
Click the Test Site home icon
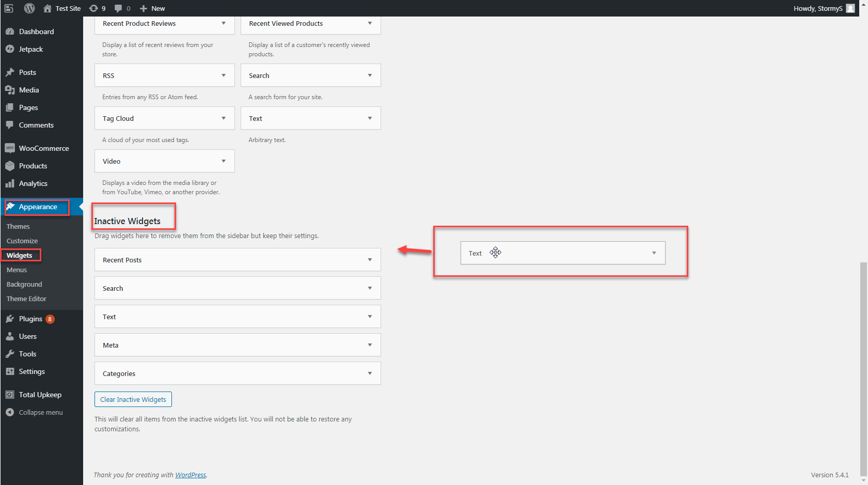point(48,8)
